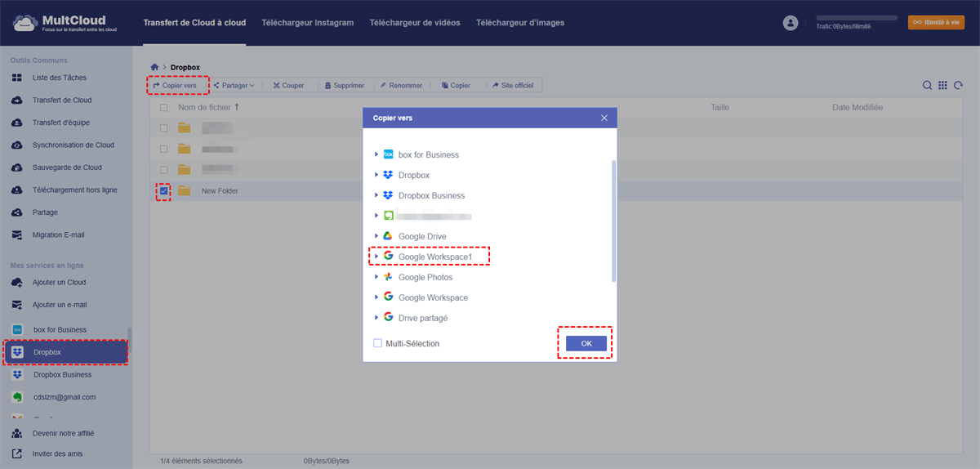Expand the blurred Evernote account node
Viewport: 980px width, 469px height.
376,216
